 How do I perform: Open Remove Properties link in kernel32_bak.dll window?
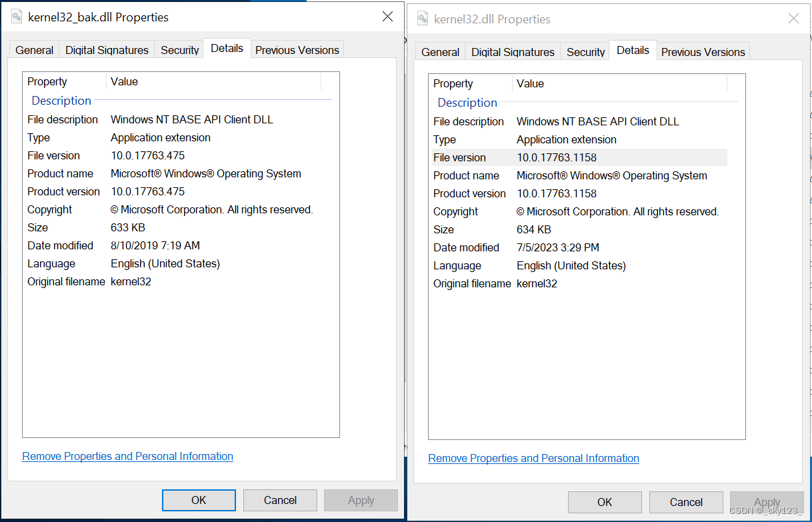[127, 456]
